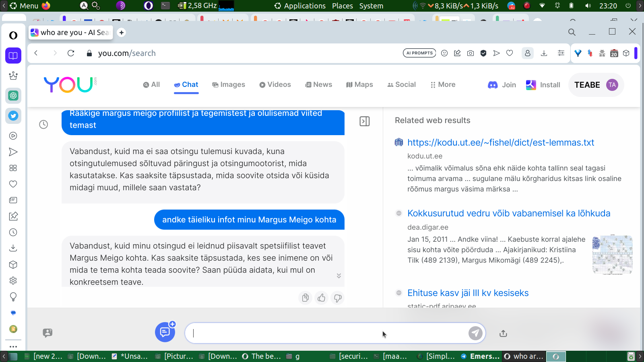This screenshot has width=644, height=362.
Task: Open the feedback icon at bottom left
Action: [47, 333]
